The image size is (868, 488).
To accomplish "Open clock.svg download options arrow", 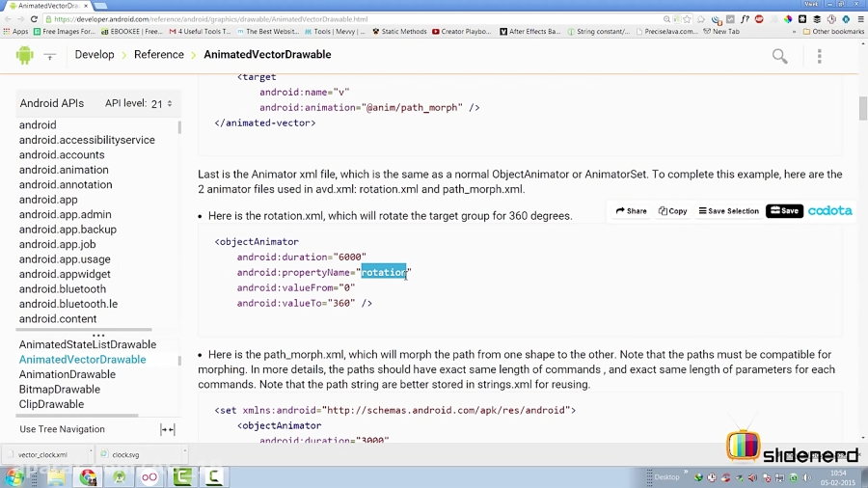I will [185, 453].
